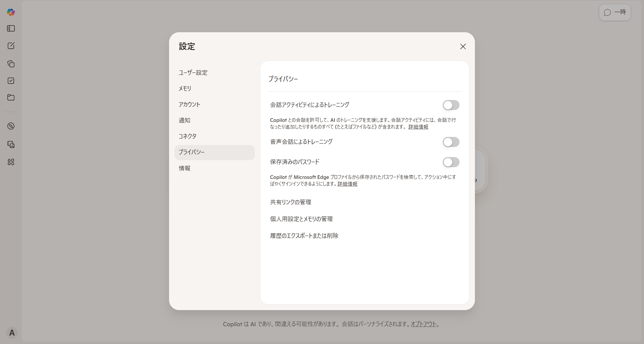Click the Copilot logo icon
The image size is (644, 344).
tap(11, 12)
